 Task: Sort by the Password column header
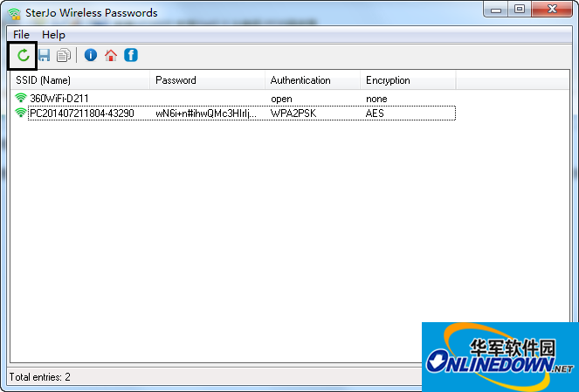(208, 80)
